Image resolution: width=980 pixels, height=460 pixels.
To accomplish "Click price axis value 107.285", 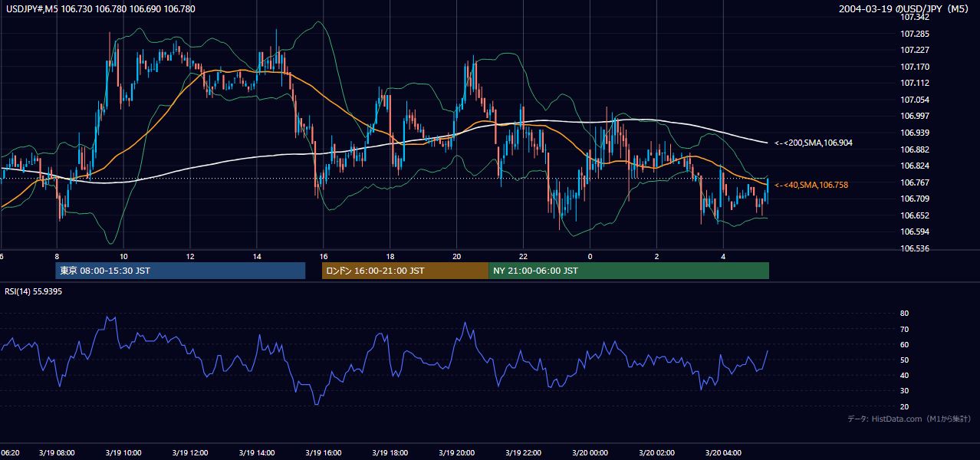I will point(915,34).
